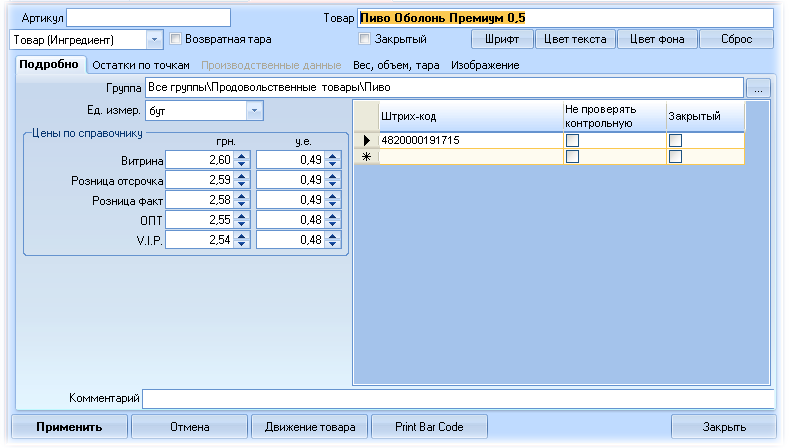
Task: Tick 'Не проверять контрольную' in new barcode row
Action: click(572, 157)
